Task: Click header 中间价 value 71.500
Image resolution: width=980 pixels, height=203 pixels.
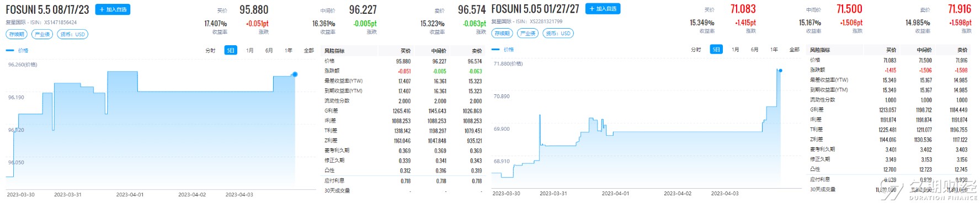Action: tap(849, 9)
